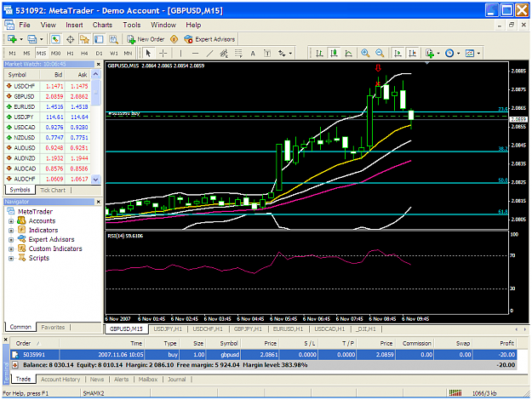Viewport: 532px width, 400px height.
Task: Click the Expert Advisors toolbar button
Action: point(209,39)
